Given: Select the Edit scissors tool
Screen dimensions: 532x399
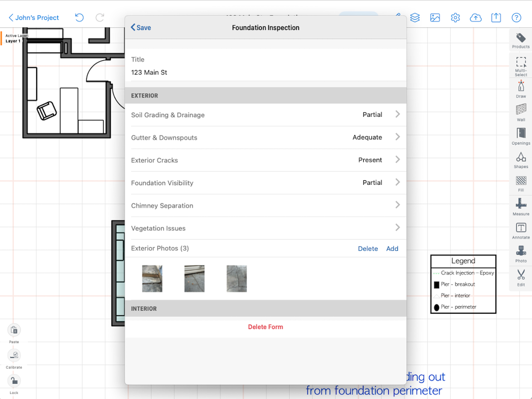Looking at the screenshot, I should [x=521, y=278].
